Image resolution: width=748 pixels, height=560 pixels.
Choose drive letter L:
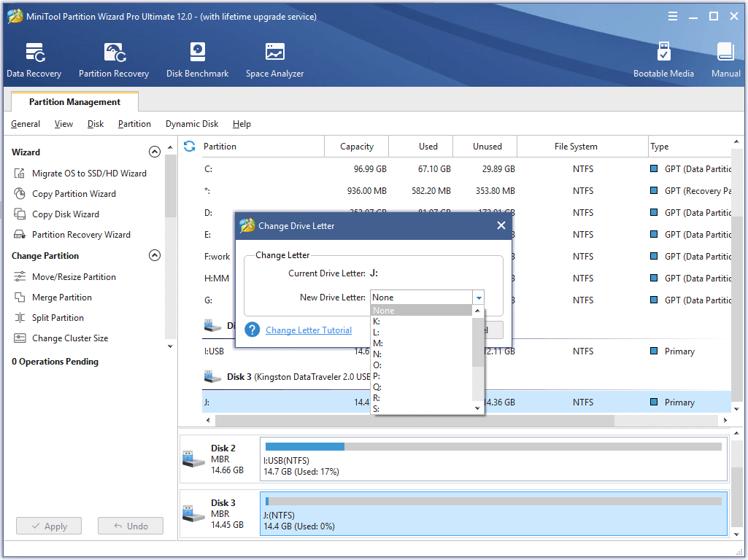point(421,332)
